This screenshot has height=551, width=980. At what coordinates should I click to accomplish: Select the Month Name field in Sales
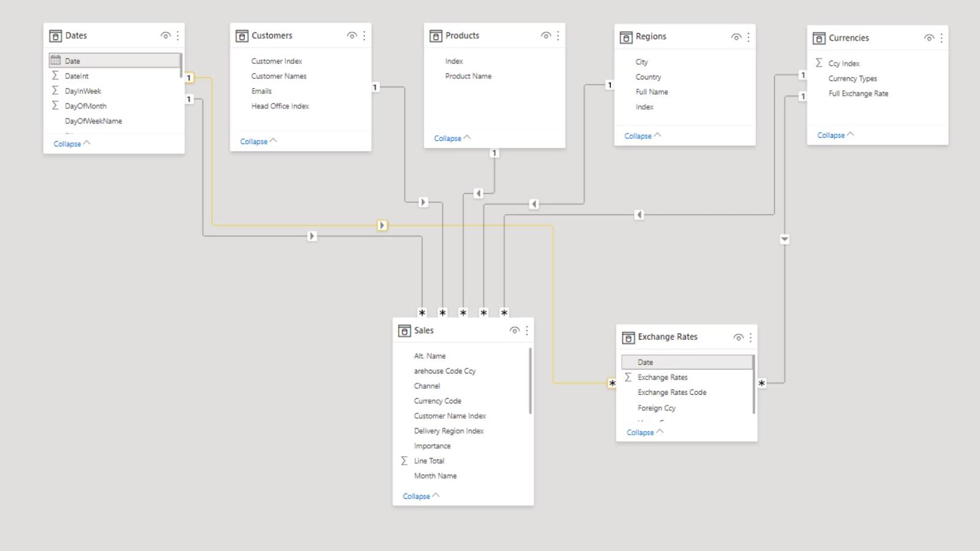click(435, 476)
